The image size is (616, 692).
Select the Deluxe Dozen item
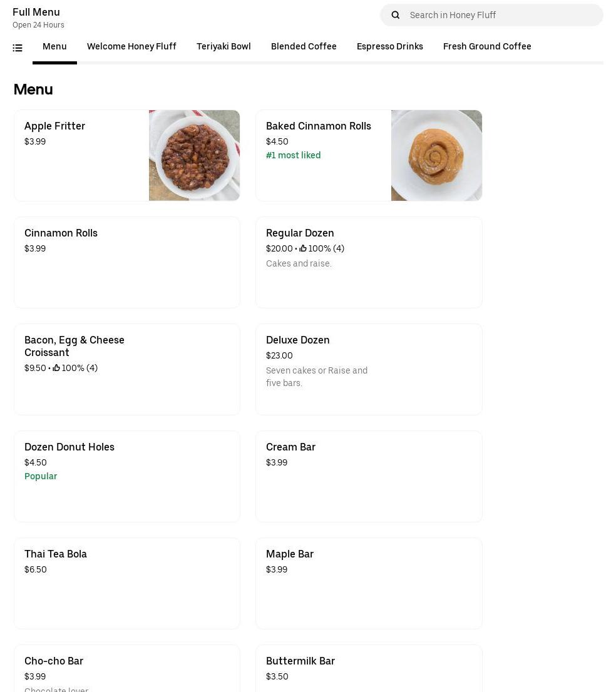(x=369, y=369)
